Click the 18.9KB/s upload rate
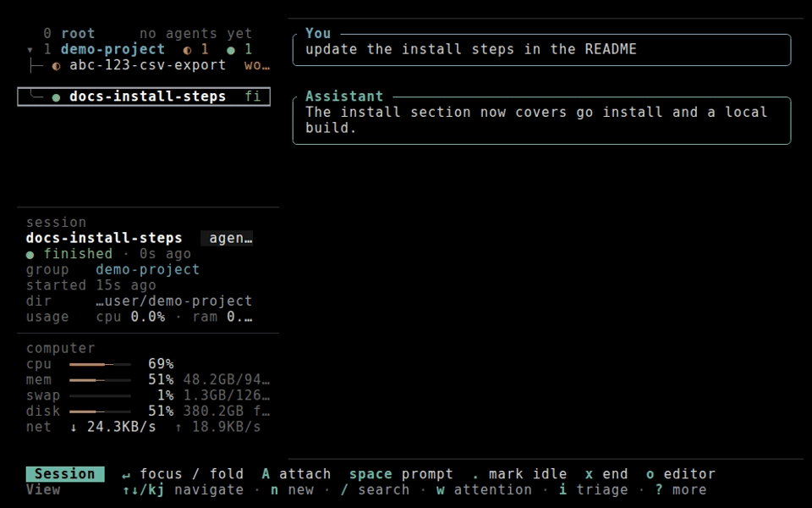This screenshot has width=812, height=508. click(227, 427)
